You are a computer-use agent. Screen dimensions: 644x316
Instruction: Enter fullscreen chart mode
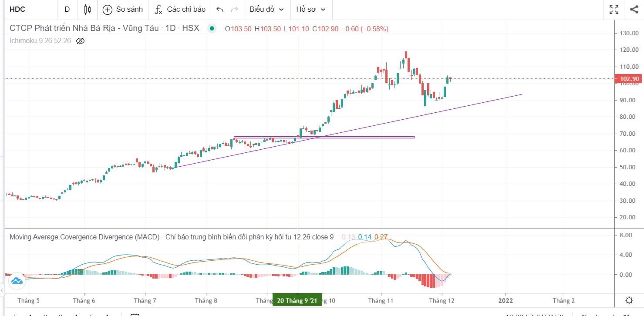point(614,9)
